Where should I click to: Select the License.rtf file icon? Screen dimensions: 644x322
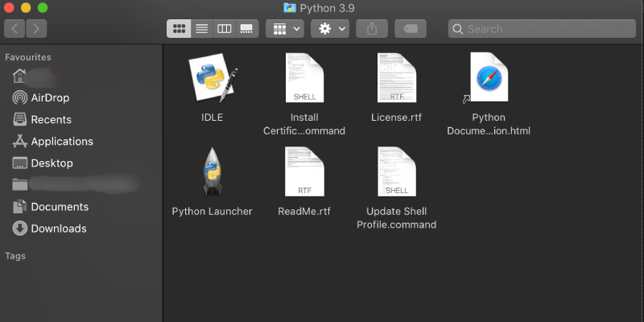click(x=396, y=77)
